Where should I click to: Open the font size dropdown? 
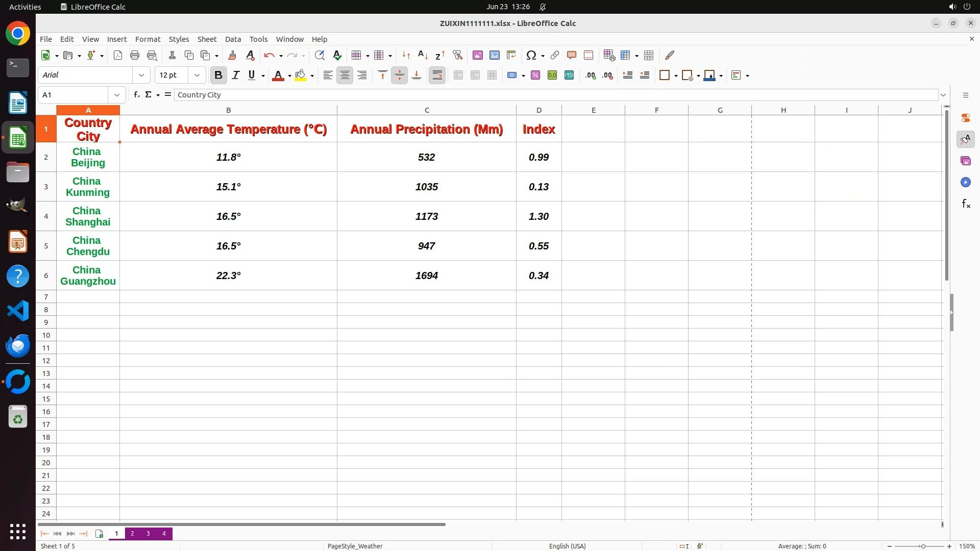197,76
